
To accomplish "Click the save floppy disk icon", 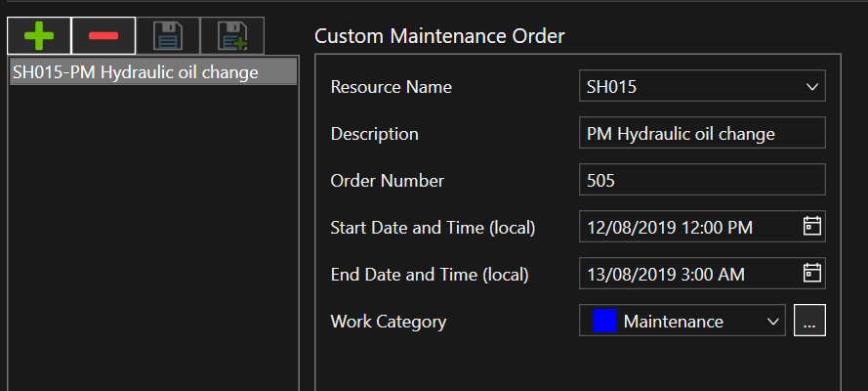I will pyautogui.click(x=168, y=36).
